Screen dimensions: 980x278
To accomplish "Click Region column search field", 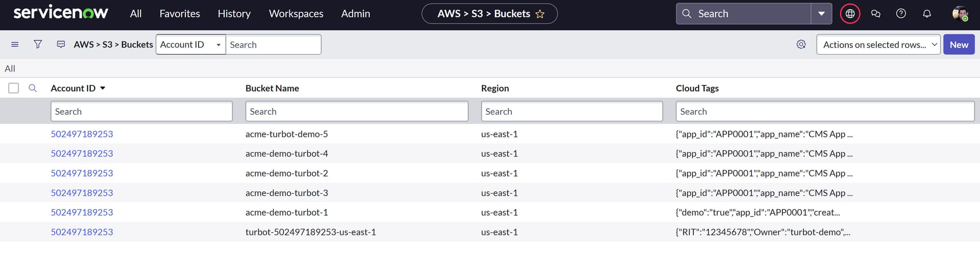I will 572,111.
